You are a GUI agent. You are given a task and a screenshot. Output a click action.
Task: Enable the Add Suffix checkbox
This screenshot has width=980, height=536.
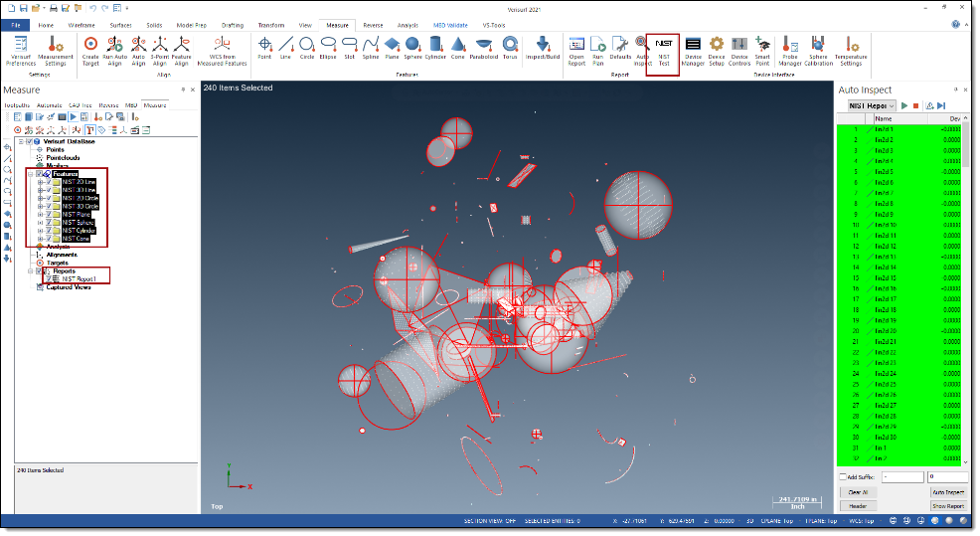(843, 476)
